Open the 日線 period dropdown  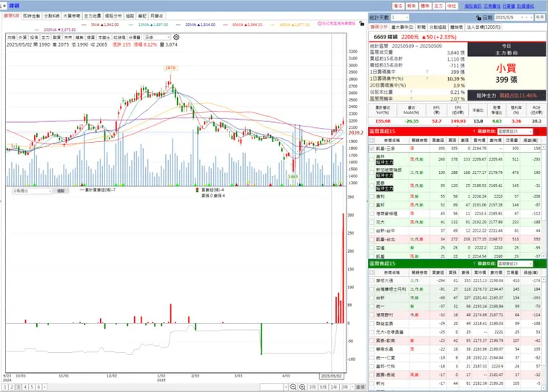pyautogui.click(x=157, y=37)
